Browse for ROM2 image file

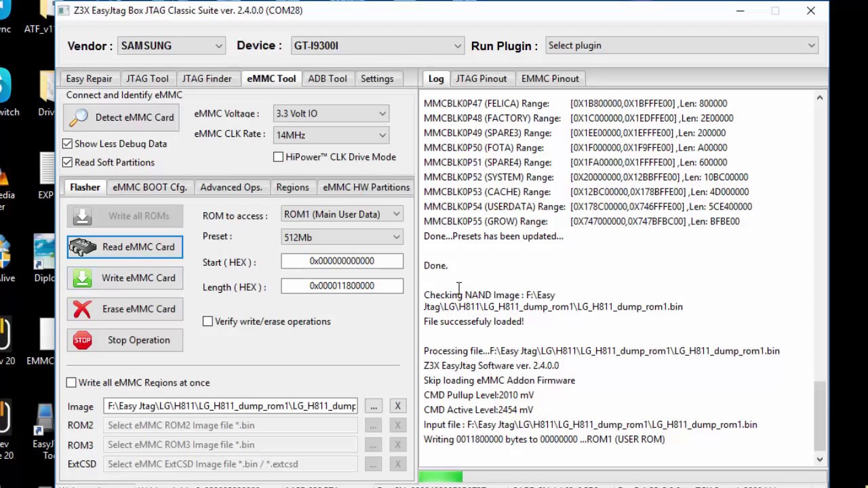[374, 425]
